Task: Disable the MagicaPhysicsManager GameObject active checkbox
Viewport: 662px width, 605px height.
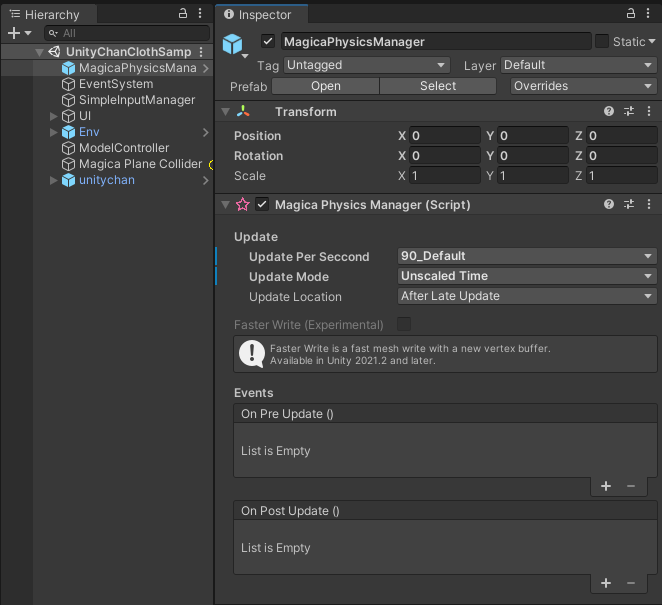Action: click(x=267, y=42)
